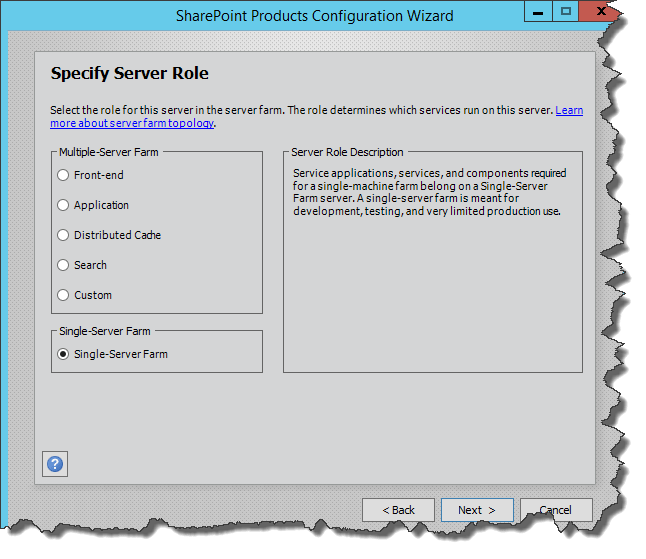
Task: Click the Specify Server Role heading
Action: (129, 74)
